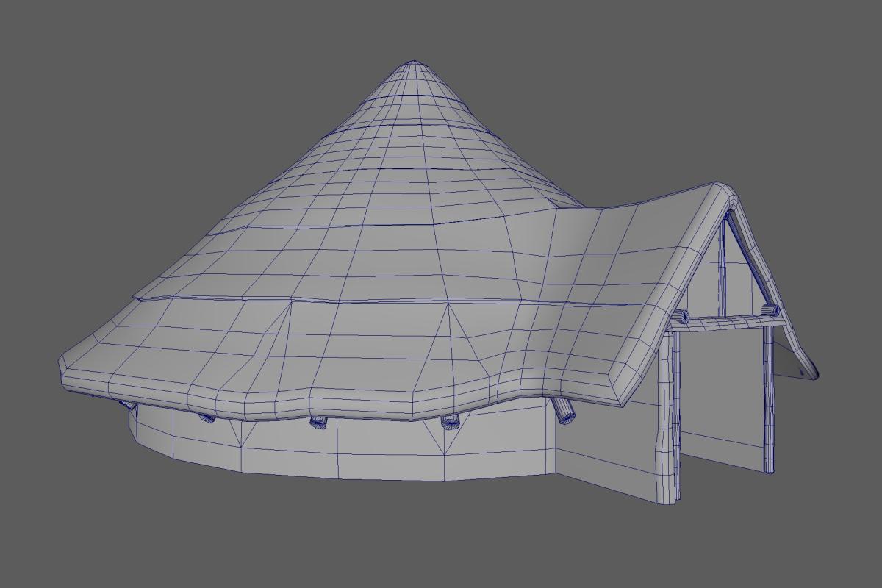Click the left end cap of the crossbeam log
The width and height of the screenshot is (882, 588).
(680, 317)
